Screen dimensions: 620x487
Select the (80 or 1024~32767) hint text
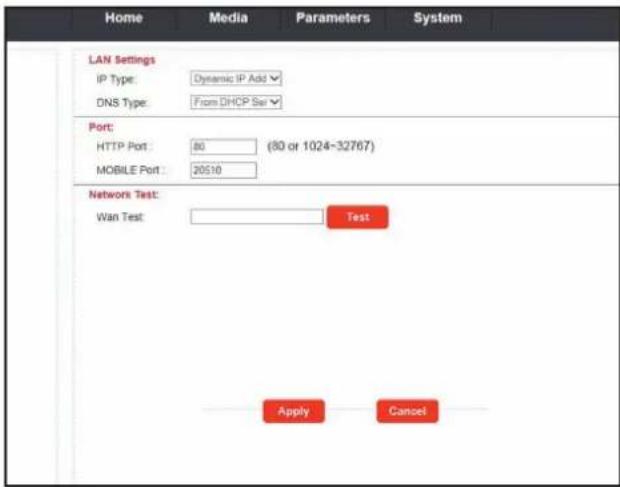(x=321, y=146)
